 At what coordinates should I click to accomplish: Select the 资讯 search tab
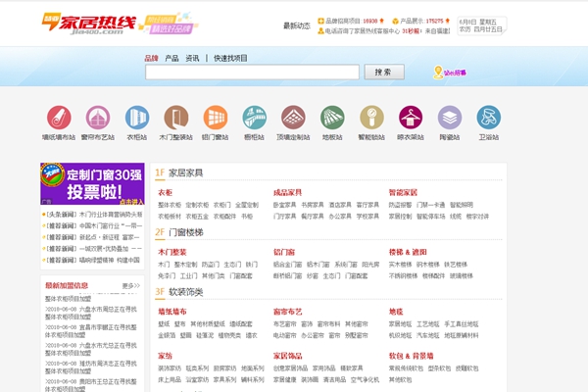192,58
